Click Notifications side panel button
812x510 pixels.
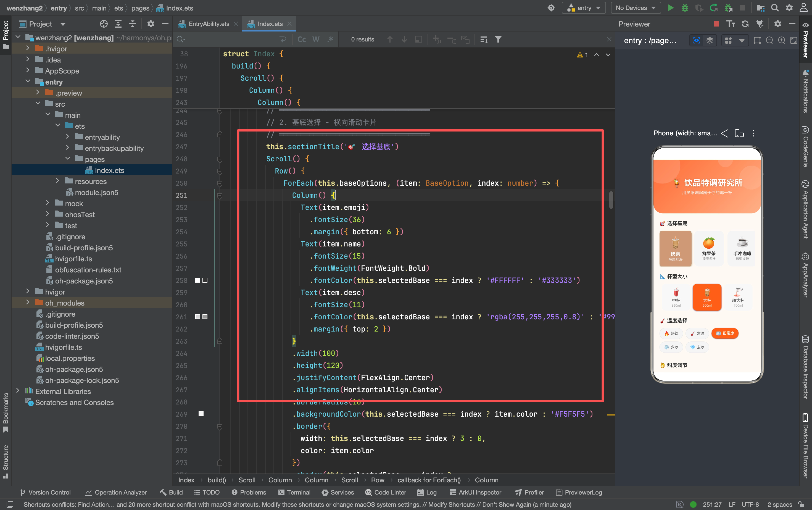tap(805, 92)
